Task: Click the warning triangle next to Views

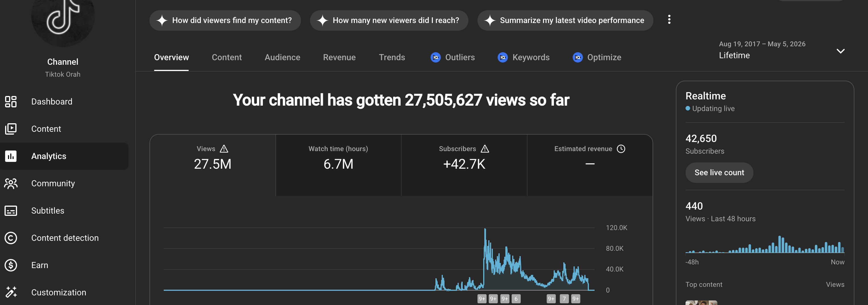Action: coord(224,149)
